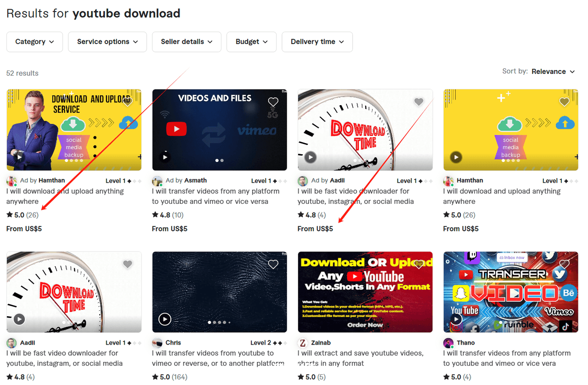Click the '5.0 (164)' rating on Chris's gig
Screen dimensions: 588x385
(170, 377)
